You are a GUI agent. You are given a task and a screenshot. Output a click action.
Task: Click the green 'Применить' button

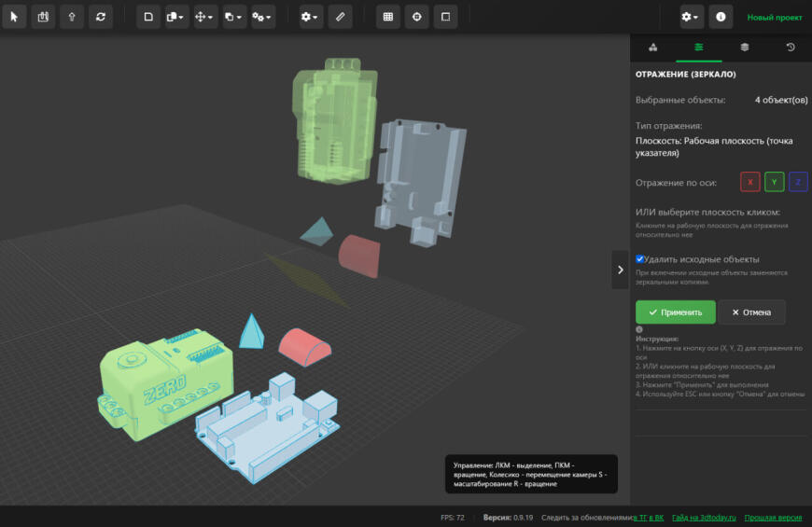(x=676, y=312)
